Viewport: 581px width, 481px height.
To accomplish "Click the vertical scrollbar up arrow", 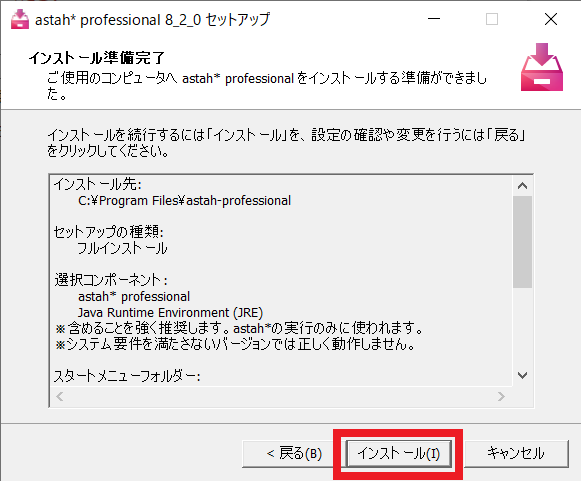I will [522, 186].
